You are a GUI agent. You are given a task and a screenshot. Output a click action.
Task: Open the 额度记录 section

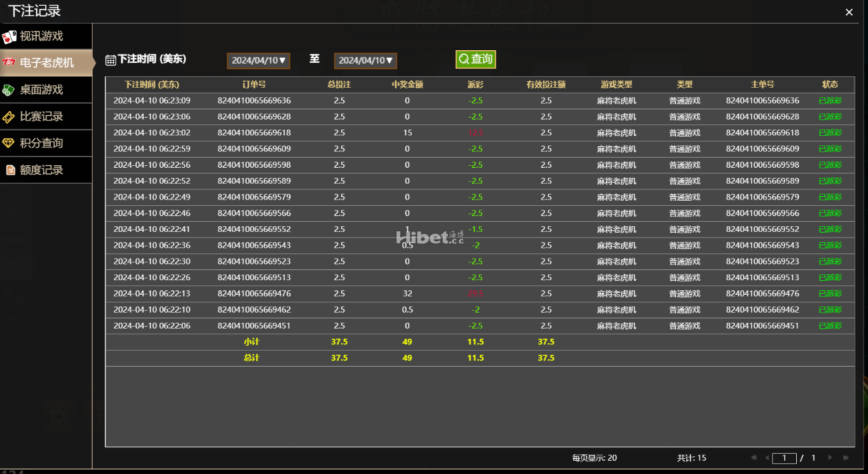point(46,170)
